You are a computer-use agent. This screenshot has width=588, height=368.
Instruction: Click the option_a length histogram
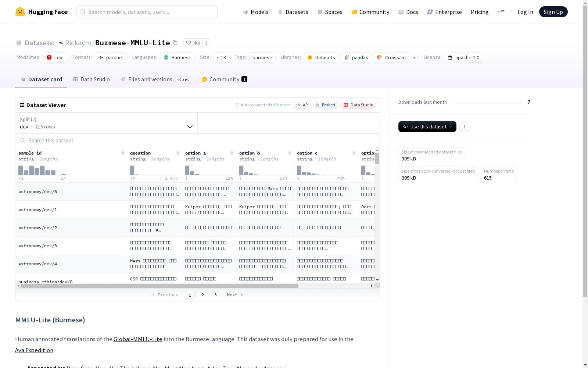(x=209, y=170)
